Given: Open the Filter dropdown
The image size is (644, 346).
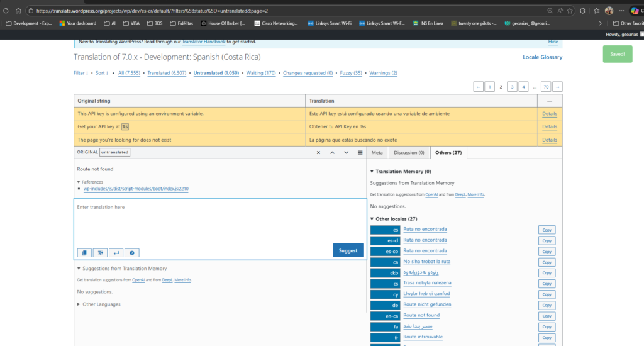Looking at the screenshot, I should pyautogui.click(x=80, y=73).
